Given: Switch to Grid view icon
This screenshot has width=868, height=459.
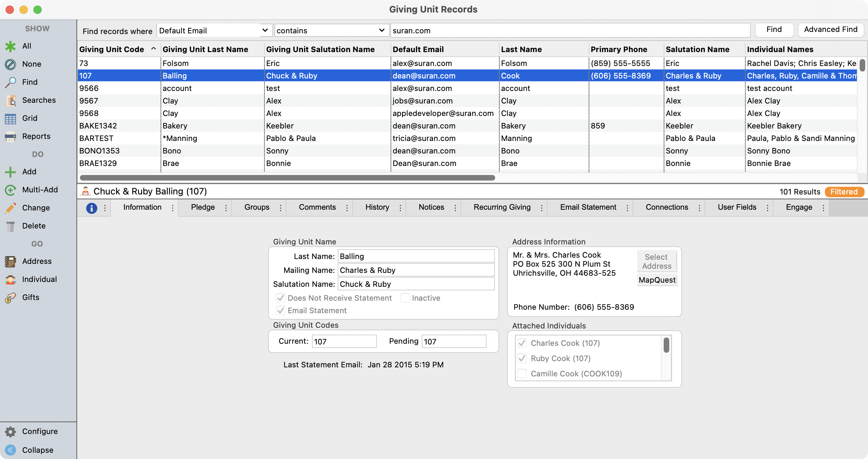Looking at the screenshot, I should pyautogui.click(x=10, y=118).
